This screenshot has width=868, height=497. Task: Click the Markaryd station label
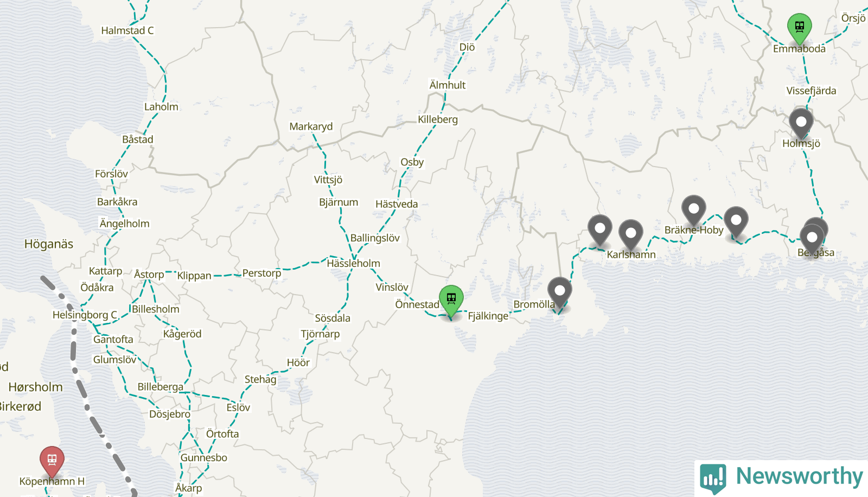point(311,126)
